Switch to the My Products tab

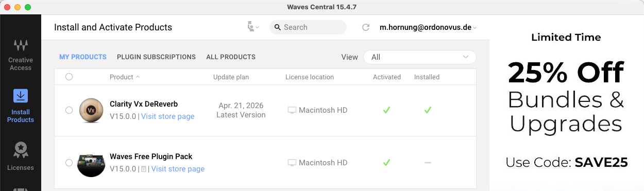pos(83,57)
